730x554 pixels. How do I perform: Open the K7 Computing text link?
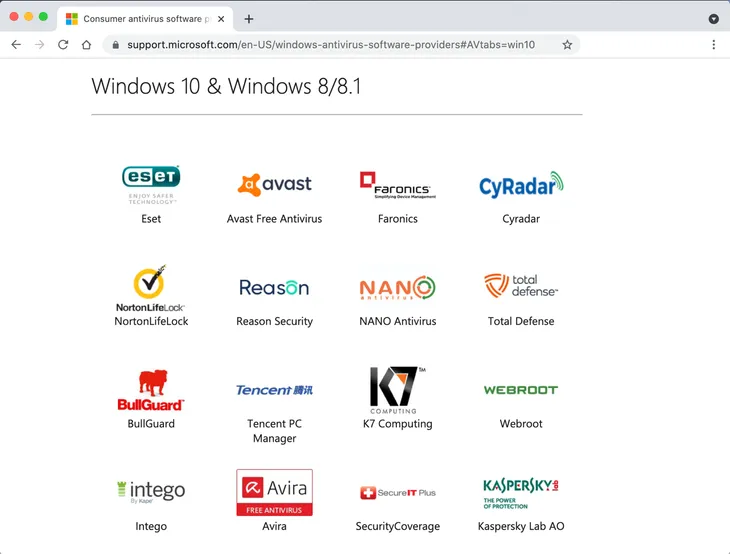398,424
